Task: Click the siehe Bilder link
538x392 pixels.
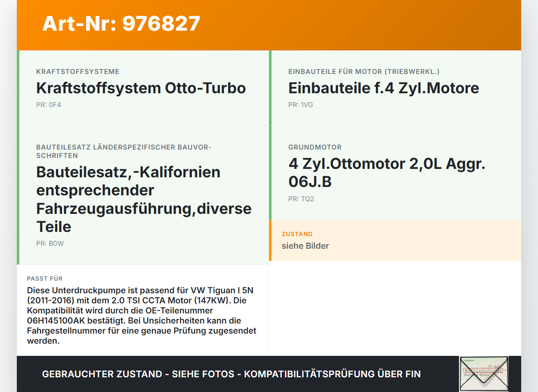Action: (x=305, y=246)
